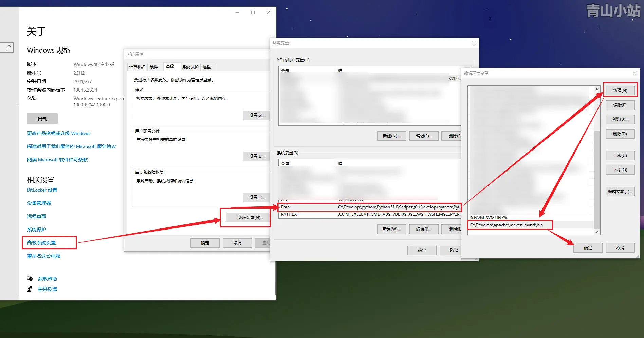Click 确定 in System Properties dialog
644x338 pixels.
point(205,243)
